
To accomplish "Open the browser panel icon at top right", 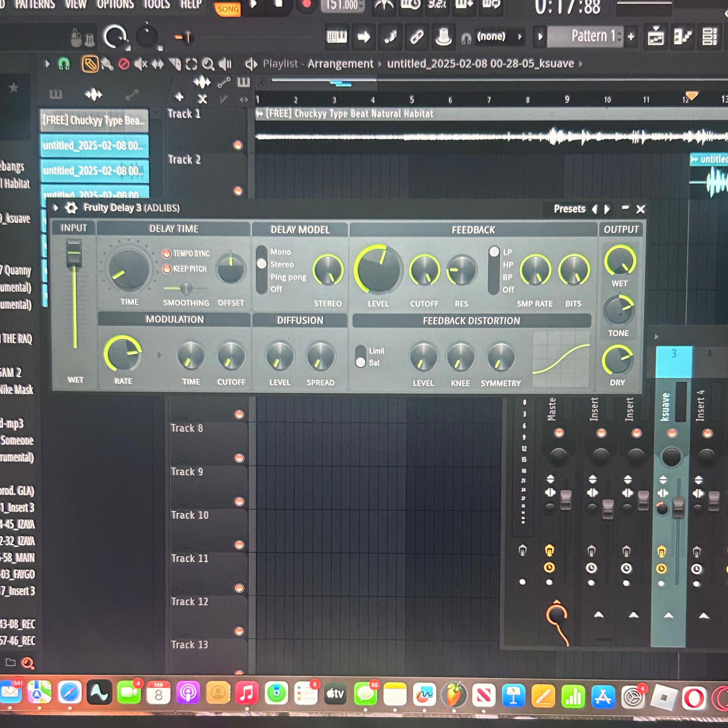I will pos(710,37).
